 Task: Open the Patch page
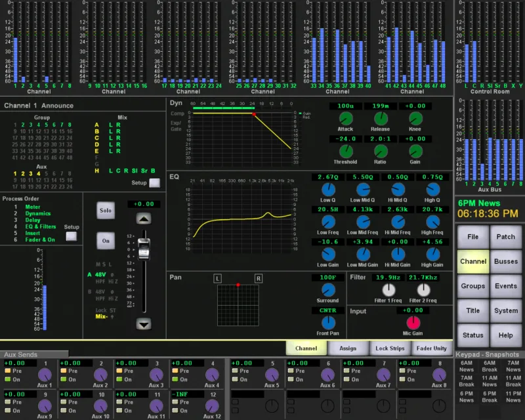point(506,237)
